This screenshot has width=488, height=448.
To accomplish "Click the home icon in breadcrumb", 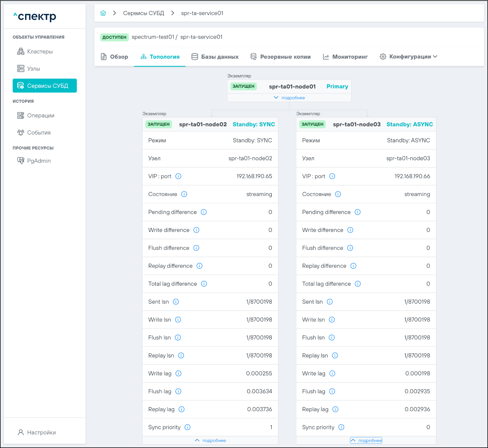I will point(103,13).
